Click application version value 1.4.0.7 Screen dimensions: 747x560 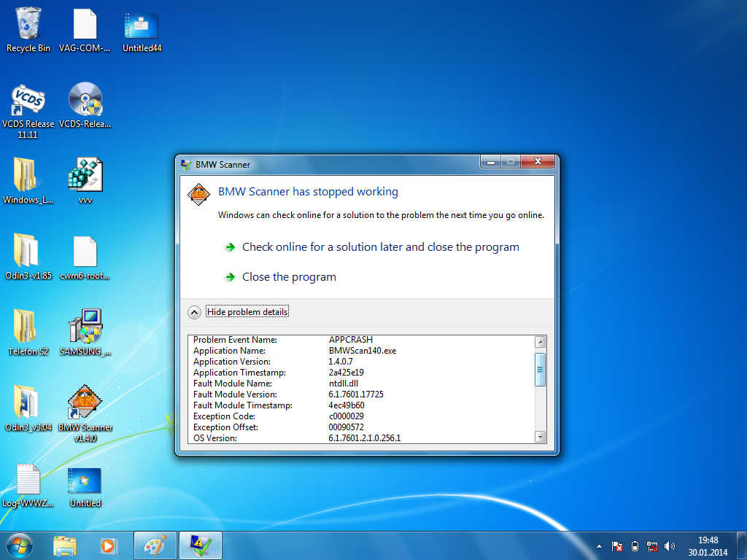pyautogui.click(x=341, y=362)
